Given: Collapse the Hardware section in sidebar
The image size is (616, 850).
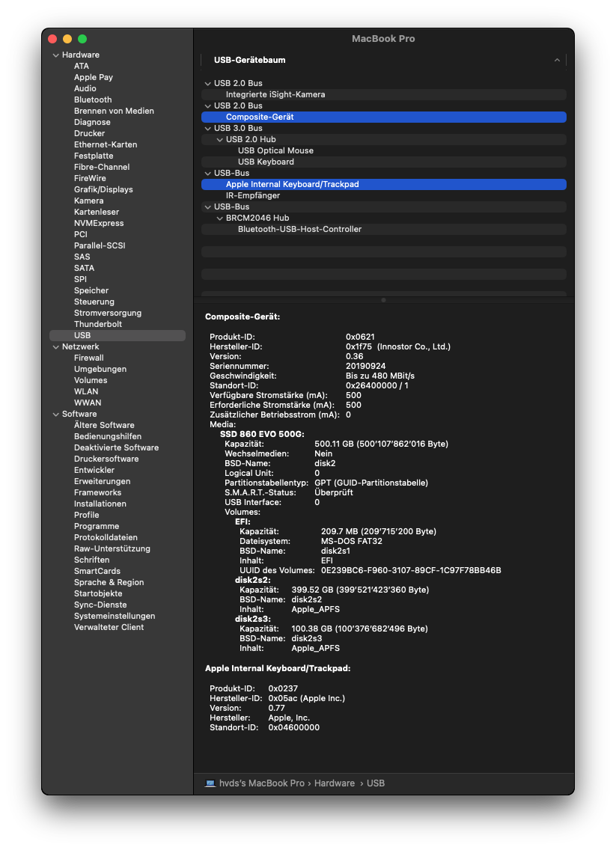Looking at the screenshot, I should coord(55,55).
